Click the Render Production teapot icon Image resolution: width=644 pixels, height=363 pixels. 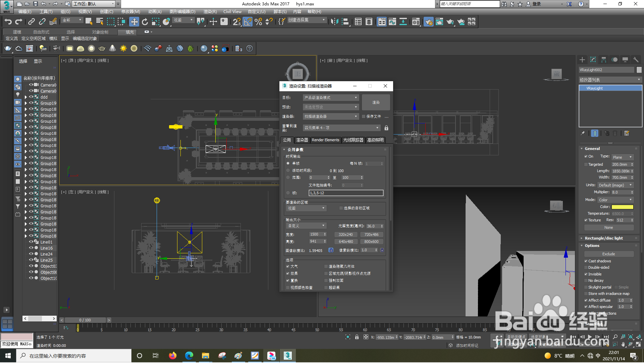(450, 22)
